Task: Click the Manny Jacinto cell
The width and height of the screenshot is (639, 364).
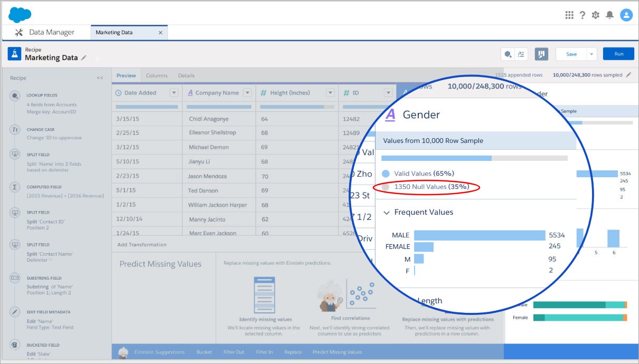Action: coord(219,219)
